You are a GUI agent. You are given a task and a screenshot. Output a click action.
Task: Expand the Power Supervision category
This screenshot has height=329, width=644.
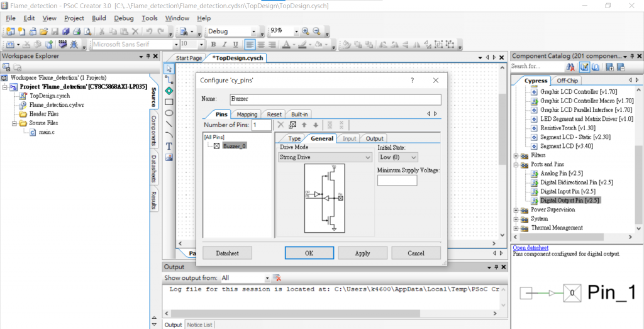pyautogui.click(x=516, y=210)
